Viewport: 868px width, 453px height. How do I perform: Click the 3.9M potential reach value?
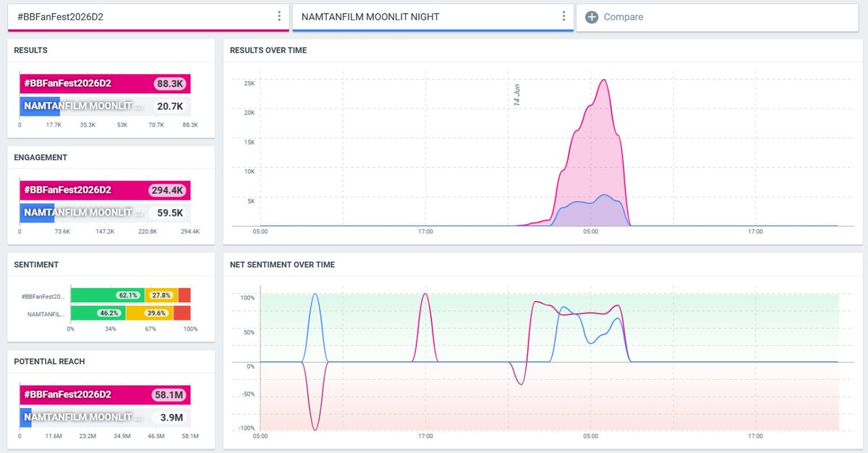pyautogui.click(x=171, y=418)
